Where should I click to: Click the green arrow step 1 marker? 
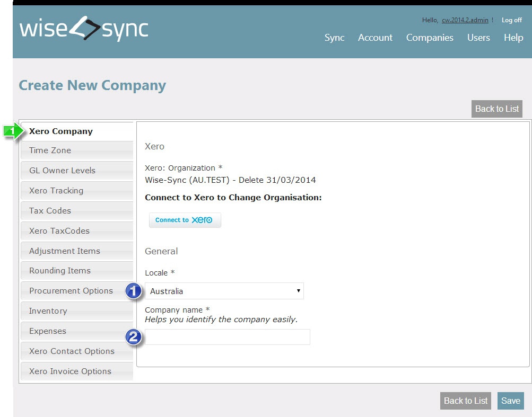click(x=12, y=131)
